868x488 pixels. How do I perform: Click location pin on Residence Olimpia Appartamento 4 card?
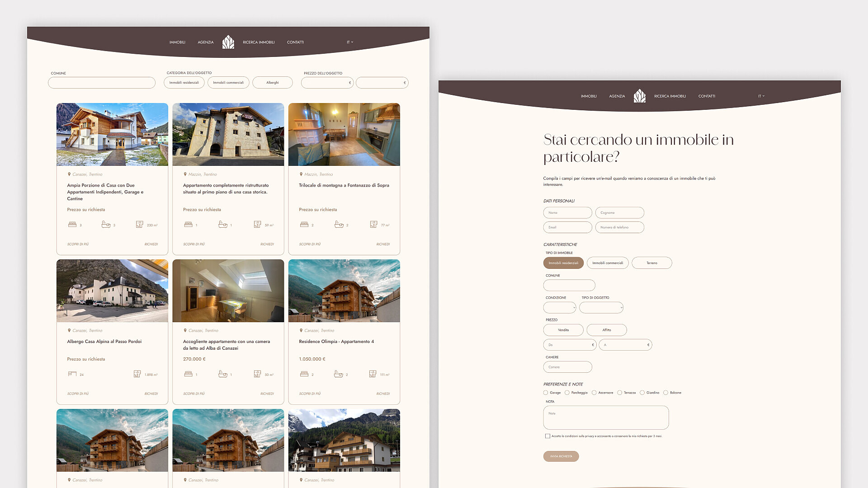click(x=301, y=330)
